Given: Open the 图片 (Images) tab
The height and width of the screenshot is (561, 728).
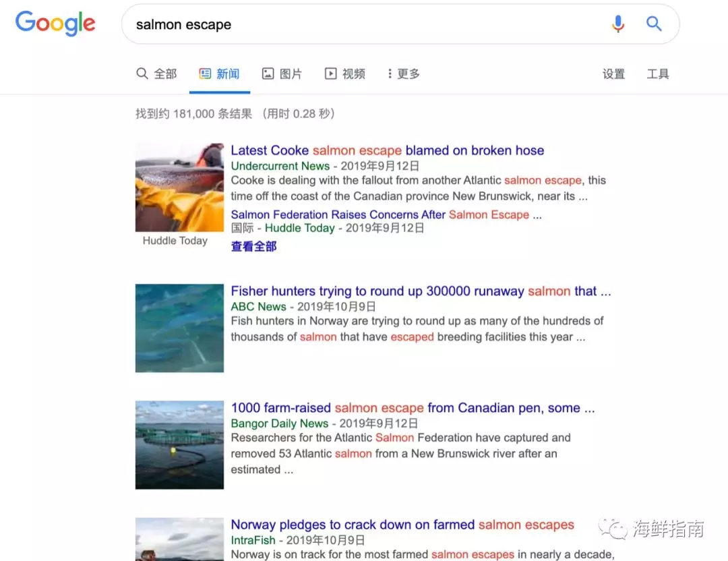Looking at the screenshot, I should pyautogui.click(x=282, y=74).
